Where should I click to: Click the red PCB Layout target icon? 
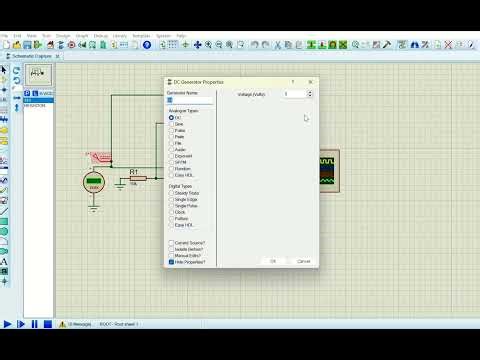point(71,45)
